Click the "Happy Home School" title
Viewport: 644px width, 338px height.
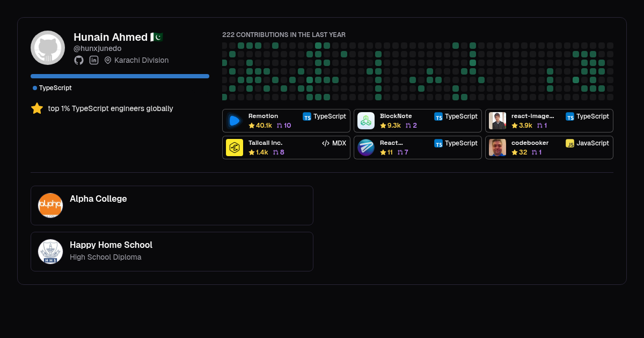click(111, 245)
